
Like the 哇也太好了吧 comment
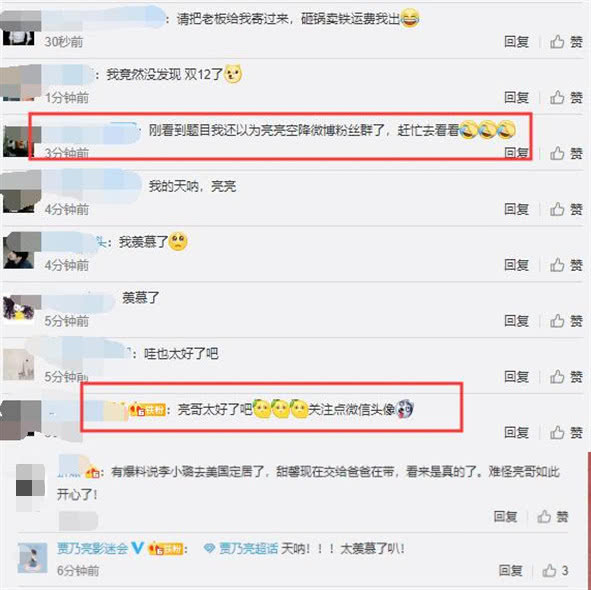(566, 376)
